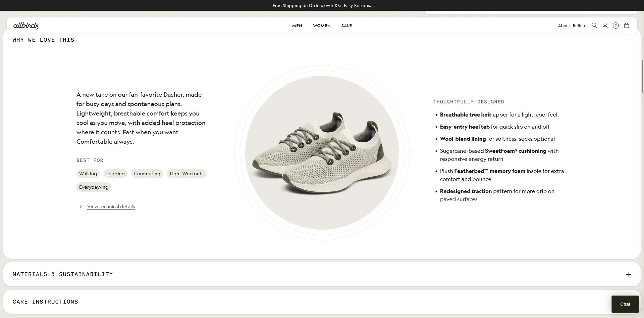Click the page vertical scrollbar thumb

[x=642, y=77]
